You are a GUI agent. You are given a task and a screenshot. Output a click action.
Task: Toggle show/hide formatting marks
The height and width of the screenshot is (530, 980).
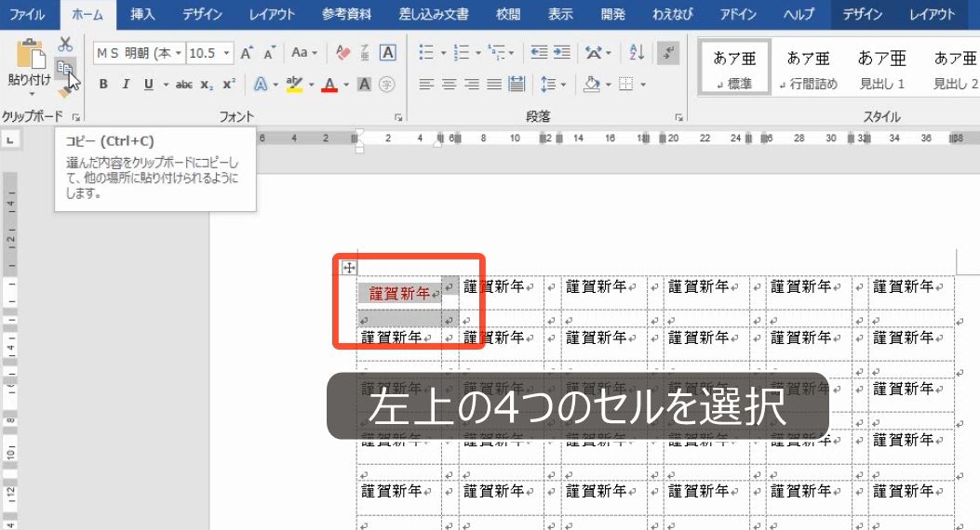pos(668,52)
